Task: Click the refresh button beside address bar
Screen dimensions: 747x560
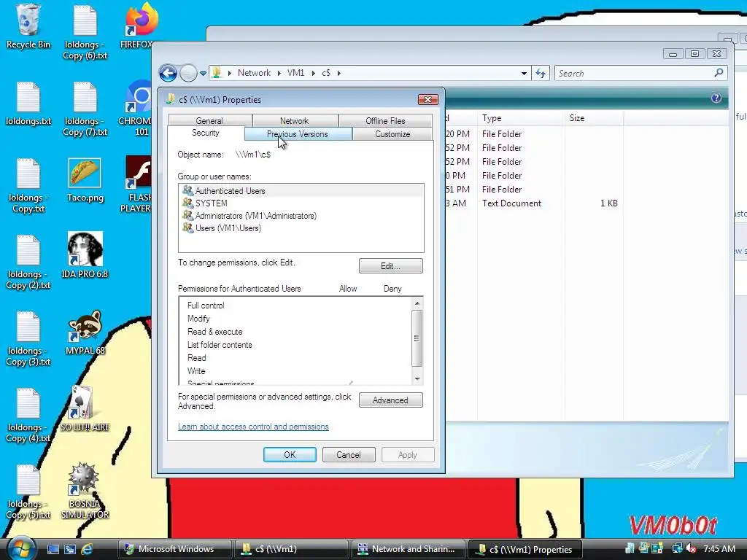Action: pos(541,74)
